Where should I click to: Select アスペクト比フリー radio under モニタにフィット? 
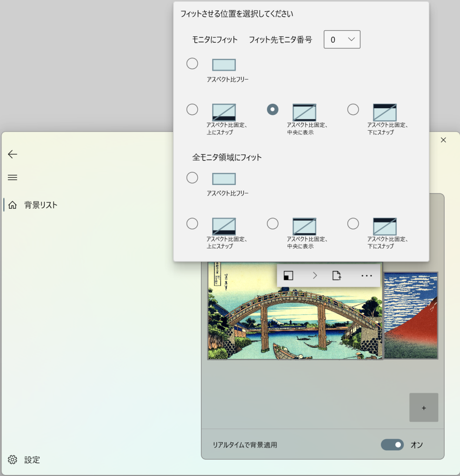[x=192, y=64]
